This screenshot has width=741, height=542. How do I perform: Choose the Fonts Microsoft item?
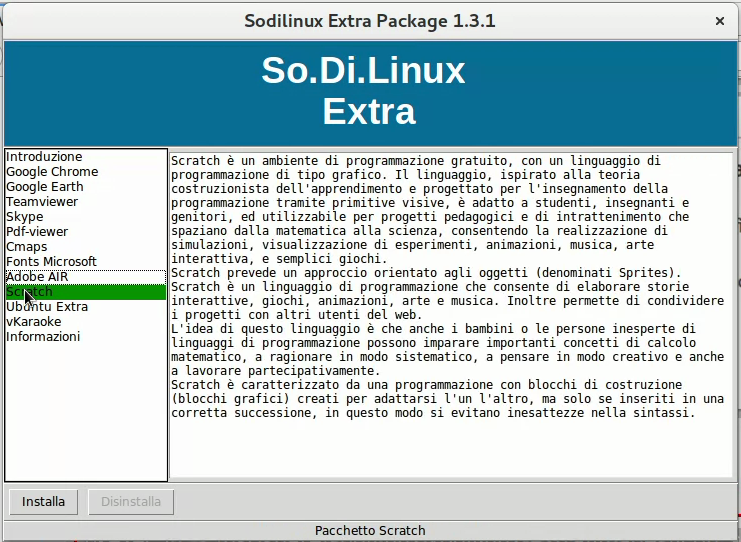52,262
